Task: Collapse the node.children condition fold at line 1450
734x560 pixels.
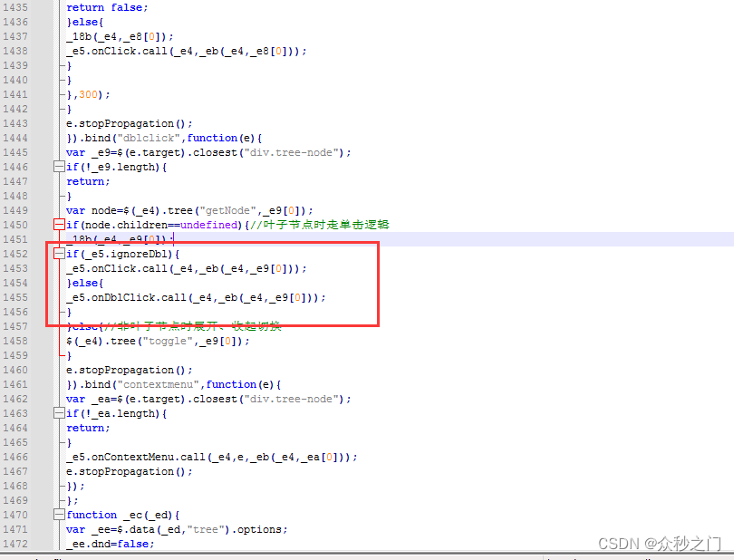Action: click(57, 225)
